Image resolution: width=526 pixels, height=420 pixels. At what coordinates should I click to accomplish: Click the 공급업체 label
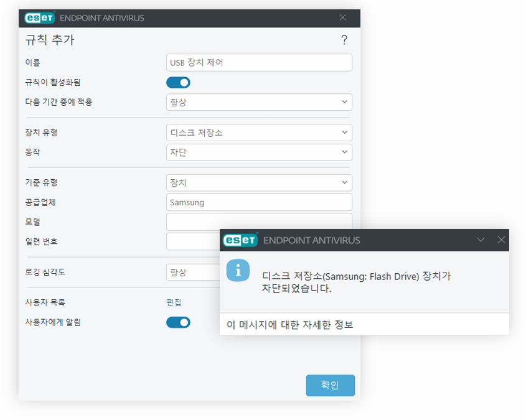pos(40,202)
